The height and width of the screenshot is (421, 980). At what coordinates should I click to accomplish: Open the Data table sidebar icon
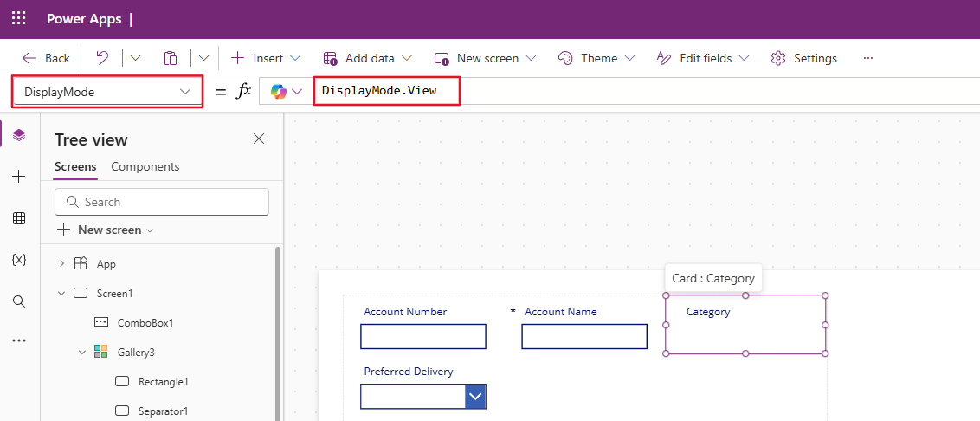(19, 218)
